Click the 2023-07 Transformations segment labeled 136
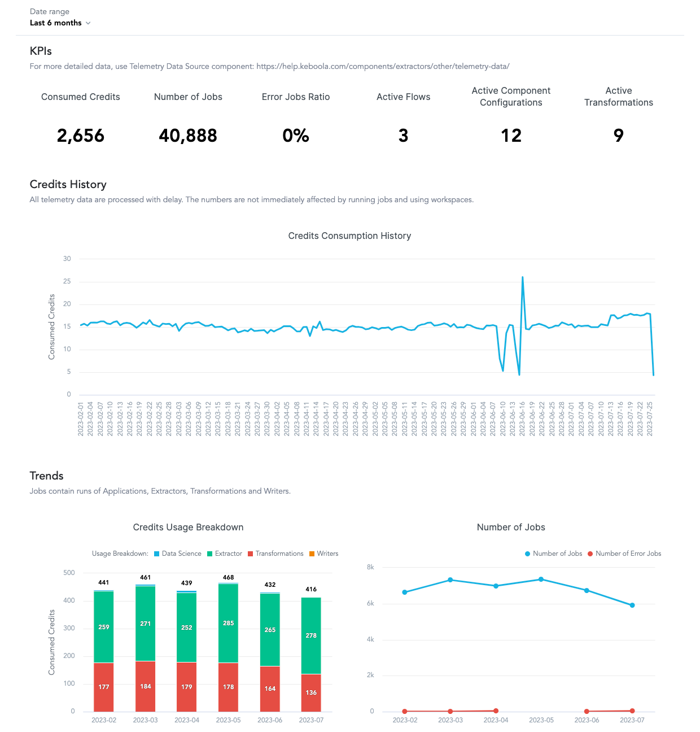This screenshot has width=700, height=732. point(311,692)
